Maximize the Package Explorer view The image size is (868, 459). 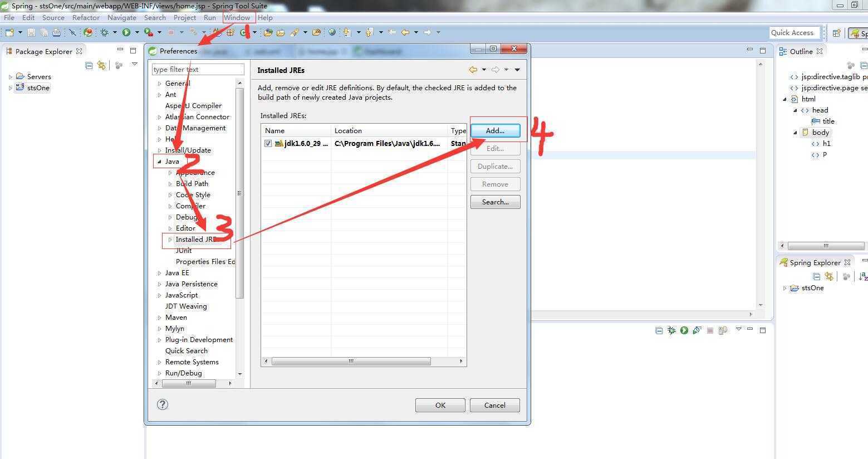click(x=133, y=50)
